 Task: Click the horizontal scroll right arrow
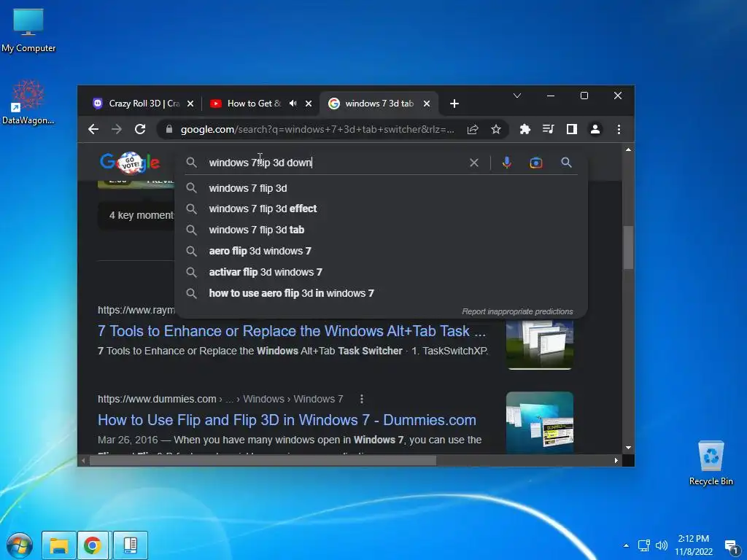click(x=616, y=461)
